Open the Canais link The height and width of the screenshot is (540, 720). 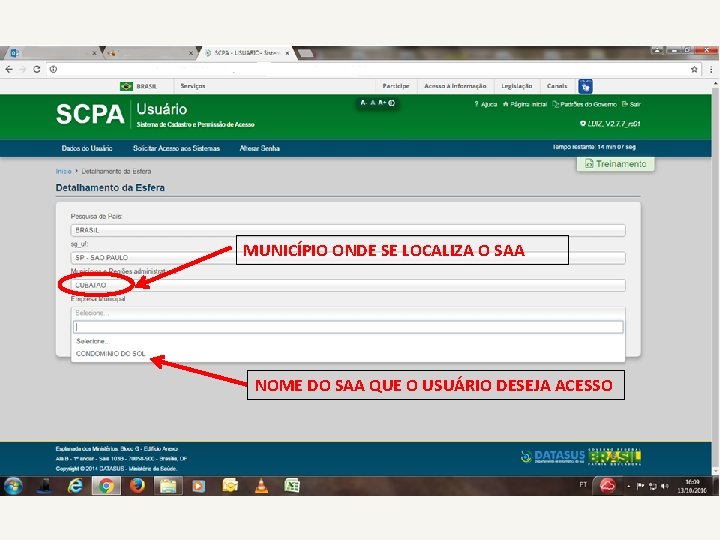click(x=557, y=86)
